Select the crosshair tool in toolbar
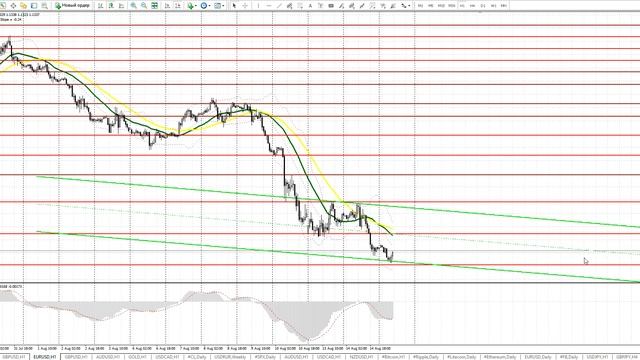 point(245,6)
